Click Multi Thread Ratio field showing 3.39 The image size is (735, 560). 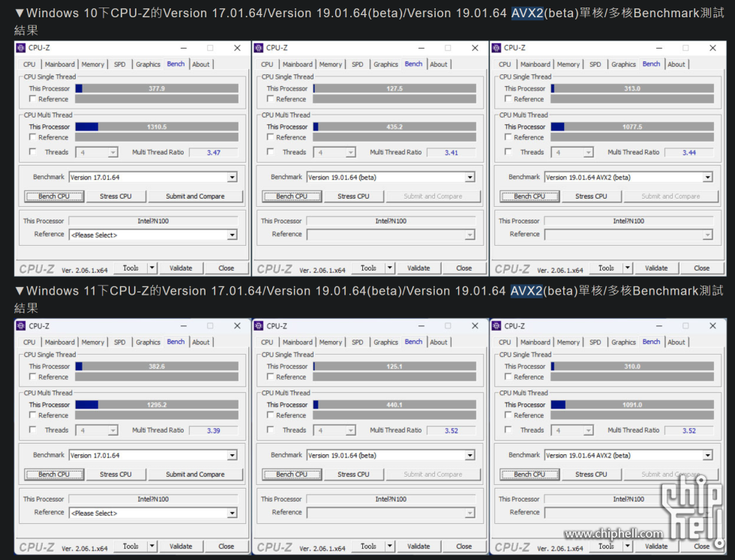coord(214,430)
